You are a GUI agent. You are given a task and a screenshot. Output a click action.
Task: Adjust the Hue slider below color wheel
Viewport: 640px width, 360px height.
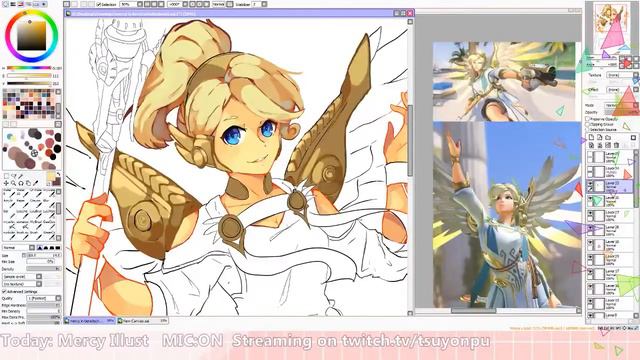29,68
